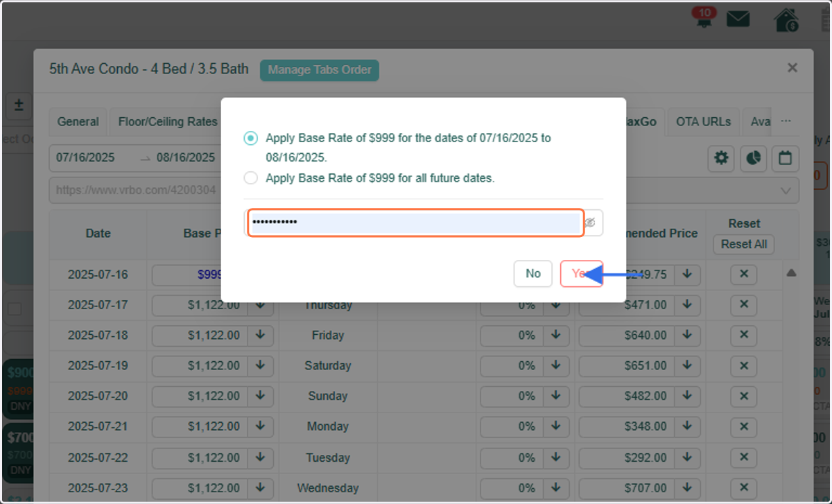The height and width of the screenshot is (504, 832).
Task: Copy down recommended price arrow beside $249.75
Action: pyautogui.click(x=687, y=275)
